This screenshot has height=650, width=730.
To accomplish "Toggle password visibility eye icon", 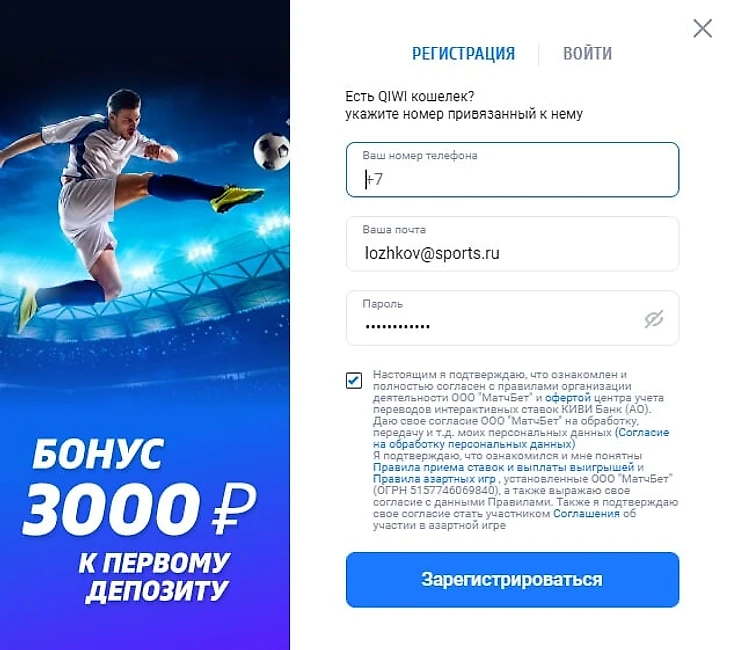I will point(654,319).
